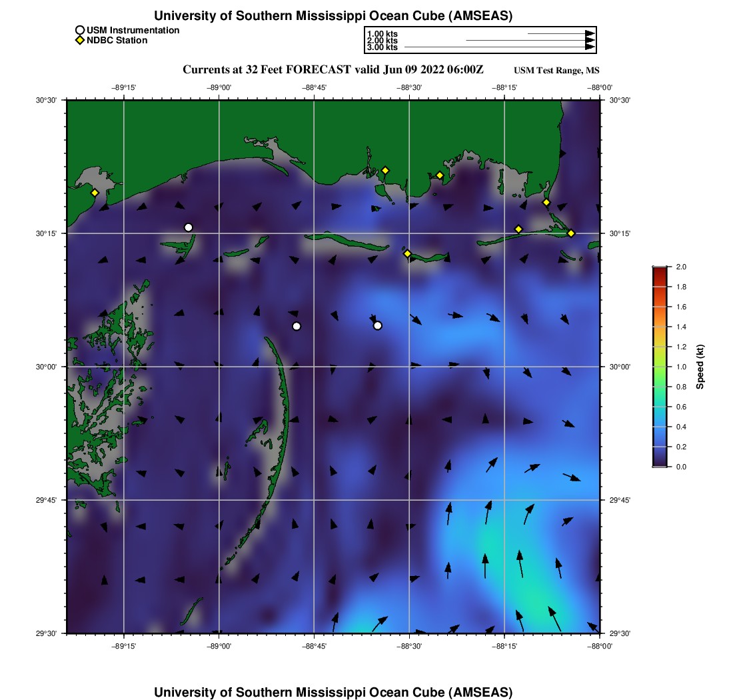Click the bottom-axis '-89°15'' longitude label
This screenshot has height=700, width=733.
[x=123, y=646]
